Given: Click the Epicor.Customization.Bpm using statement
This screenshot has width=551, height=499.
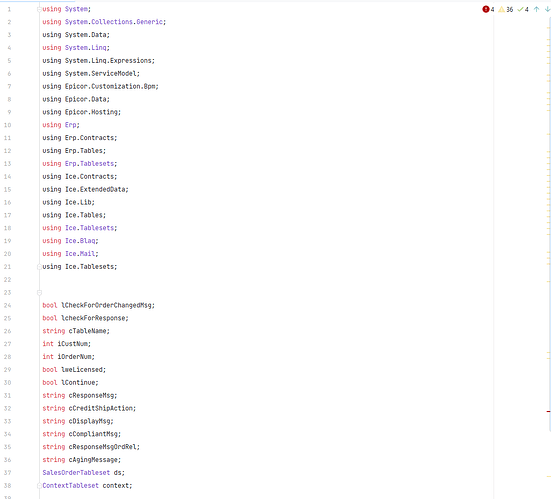Looking at the screenshot, I should coord(101,86).
